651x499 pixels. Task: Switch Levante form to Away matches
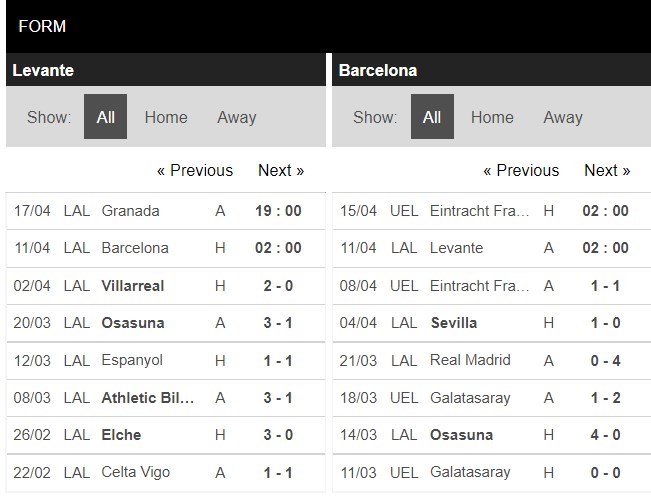(237, 117)
